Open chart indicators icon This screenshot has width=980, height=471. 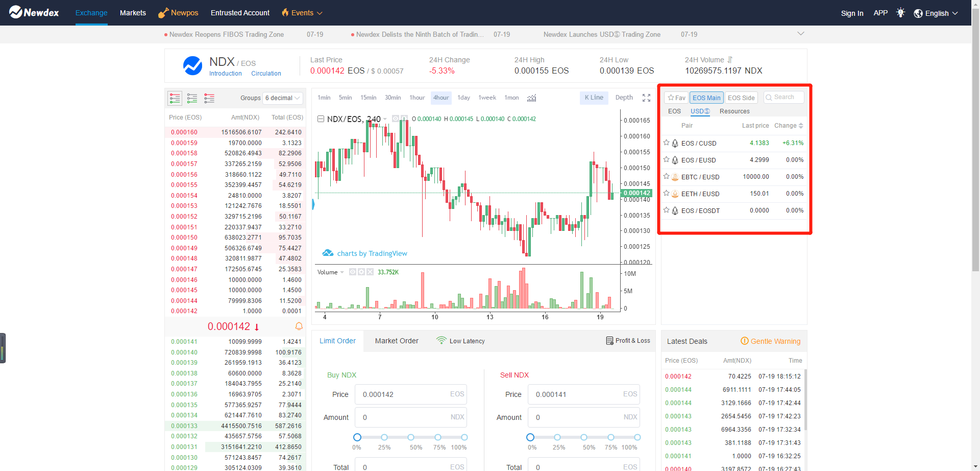pos(531,98)
